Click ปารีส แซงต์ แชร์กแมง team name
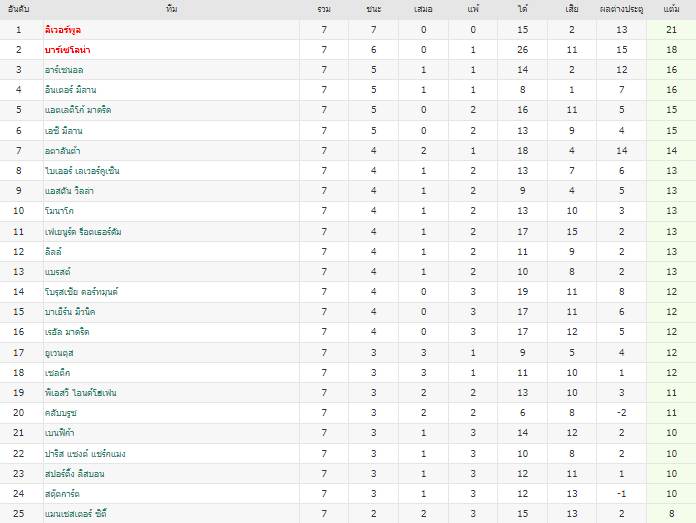696x523 pixels. click(85, 453)
